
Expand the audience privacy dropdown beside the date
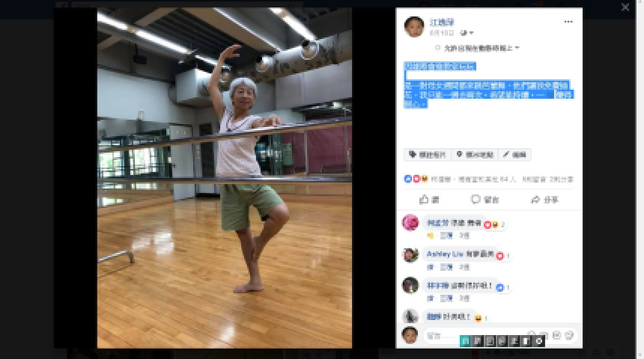(x=467, y=33)
